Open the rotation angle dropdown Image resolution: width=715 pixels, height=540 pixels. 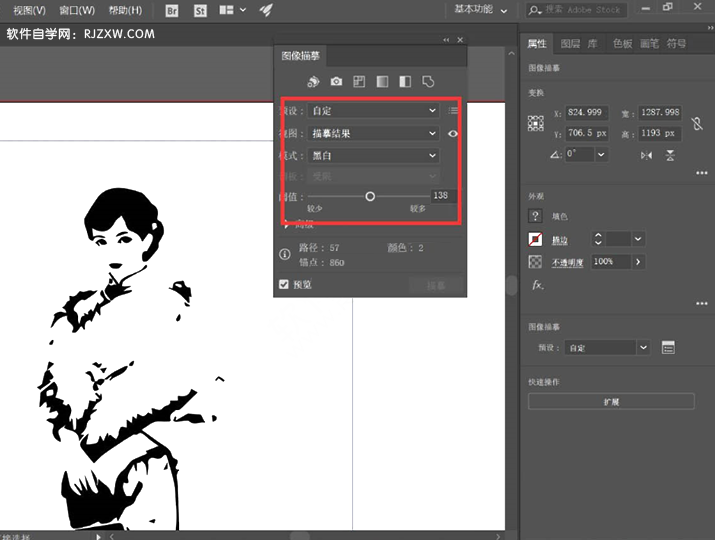point(601,155)
